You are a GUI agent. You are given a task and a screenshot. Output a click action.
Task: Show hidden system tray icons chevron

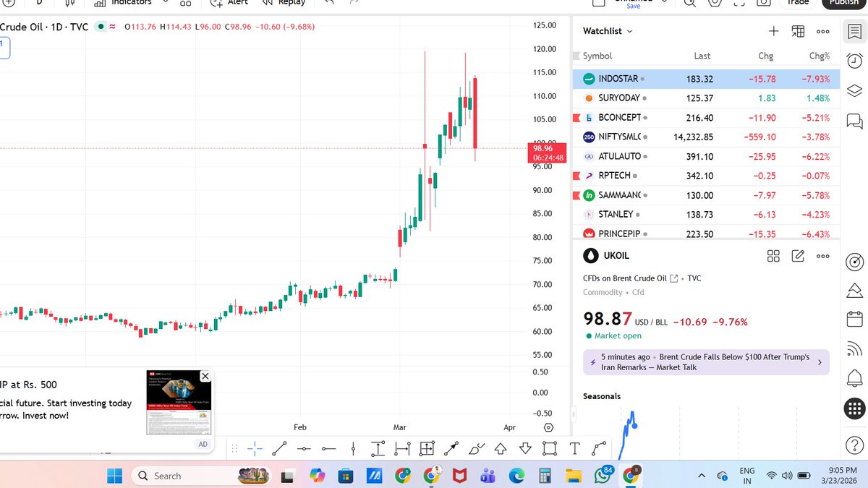tap(701, 476)
